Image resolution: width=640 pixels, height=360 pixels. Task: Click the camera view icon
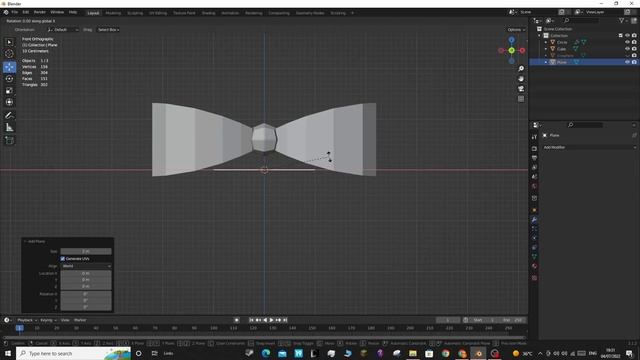click(521, 89)
